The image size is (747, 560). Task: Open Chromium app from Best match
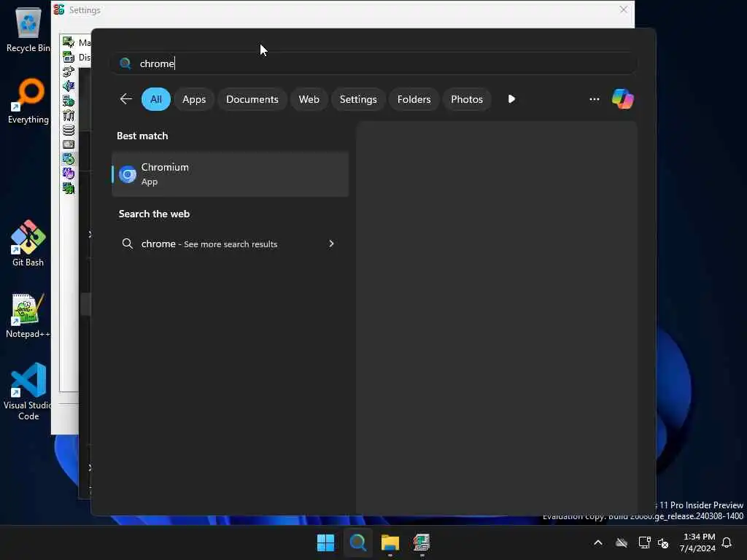point(230,174)
